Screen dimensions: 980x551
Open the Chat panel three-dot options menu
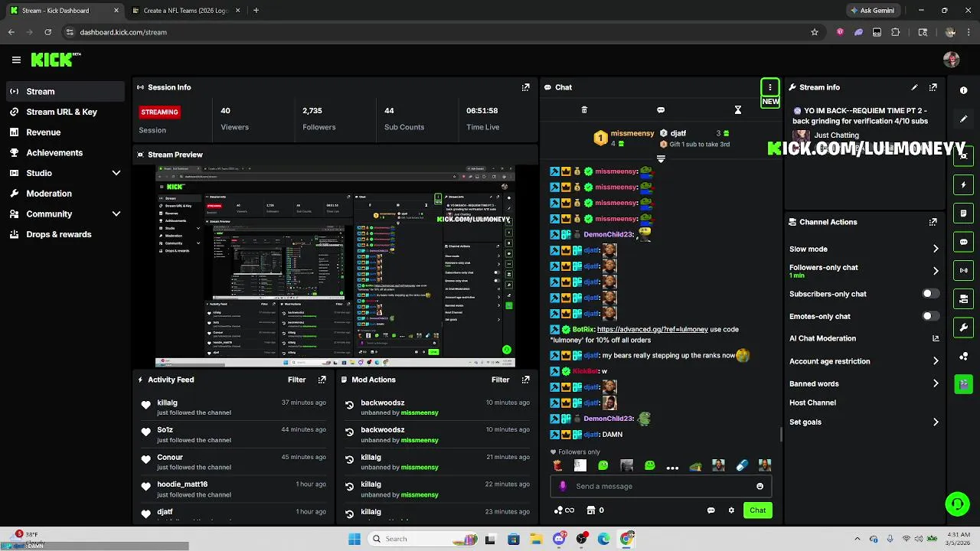(x=769, y=87)
